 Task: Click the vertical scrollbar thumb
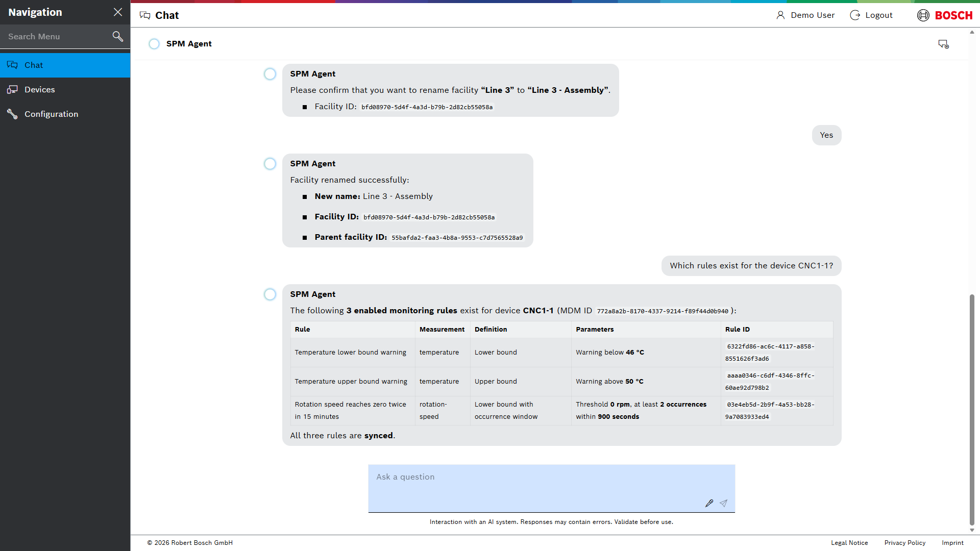[x=972, y=409]
